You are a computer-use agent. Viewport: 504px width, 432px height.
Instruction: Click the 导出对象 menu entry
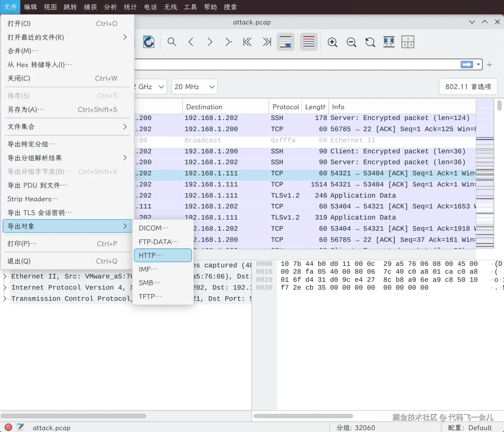pyautogui.click(x=67, y=226)
